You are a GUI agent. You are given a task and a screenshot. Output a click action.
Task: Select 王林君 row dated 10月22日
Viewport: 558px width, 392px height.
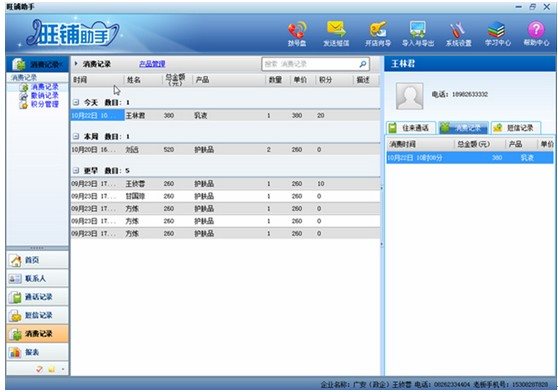(x=225, y=116)
